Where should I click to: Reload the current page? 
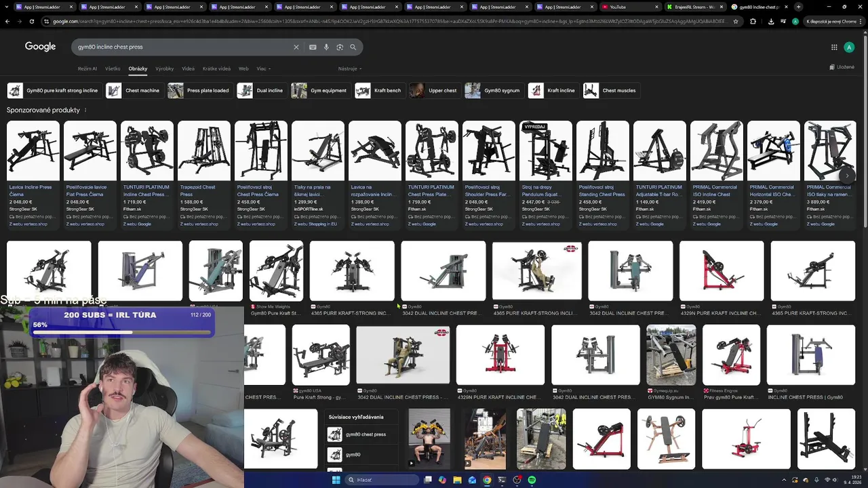pos(31,21)
